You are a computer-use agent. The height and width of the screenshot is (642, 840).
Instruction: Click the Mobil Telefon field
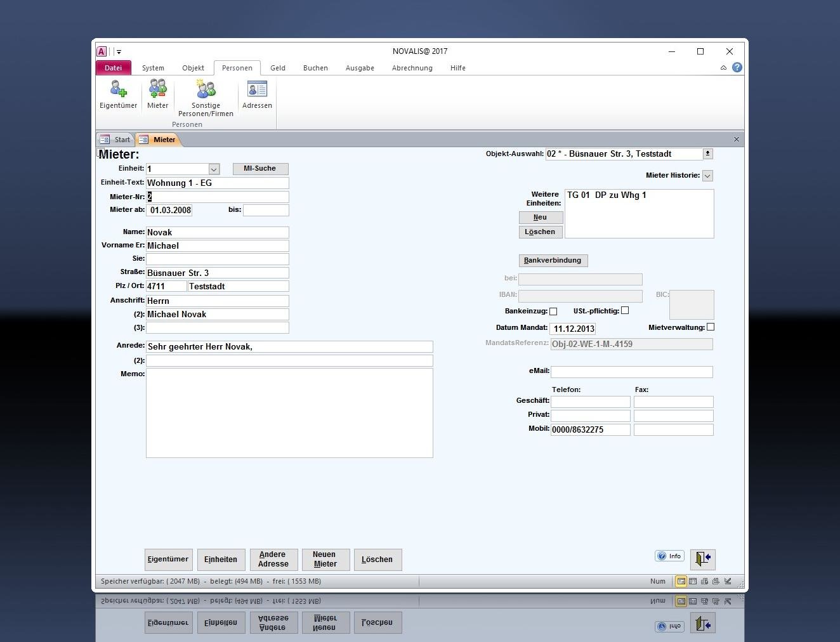point(590,430)
